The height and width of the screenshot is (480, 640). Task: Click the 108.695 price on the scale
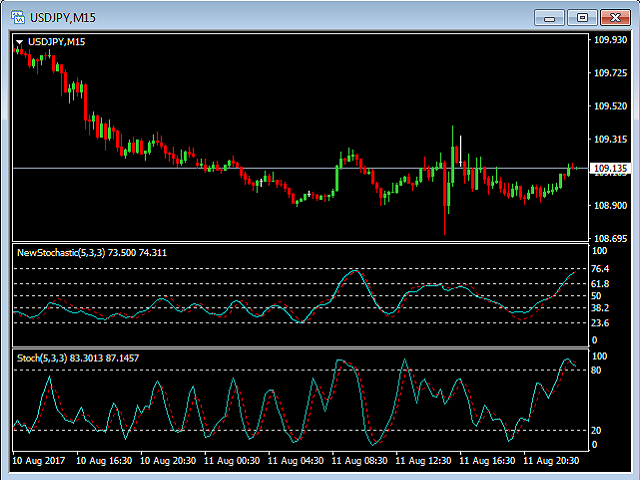point(608,239)
